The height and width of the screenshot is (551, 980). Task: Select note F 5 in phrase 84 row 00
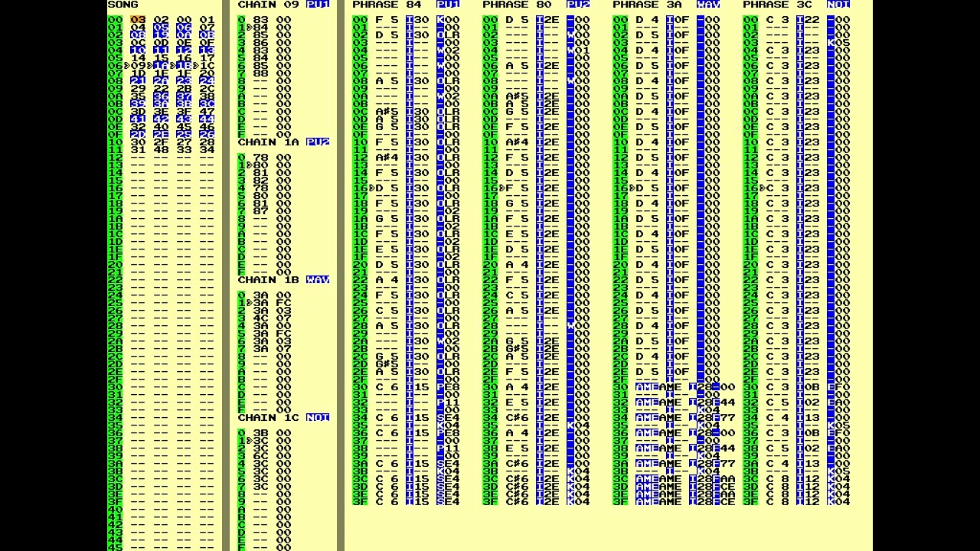pos(387,20)
